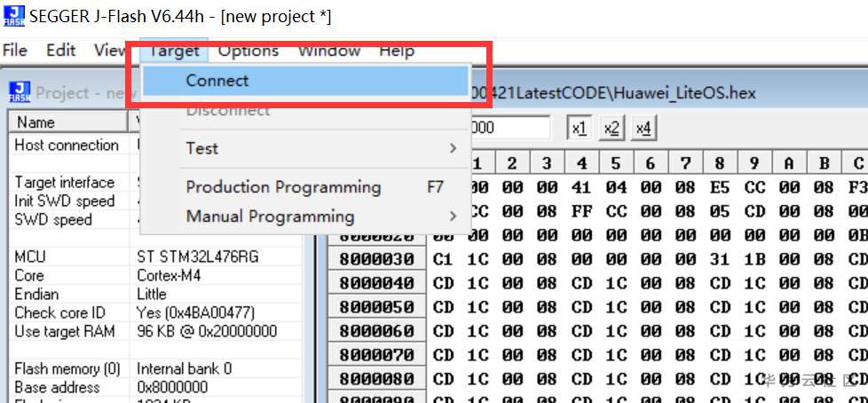Click address row 8000070 header
This screenshot has height=403, width=868.
377,354
